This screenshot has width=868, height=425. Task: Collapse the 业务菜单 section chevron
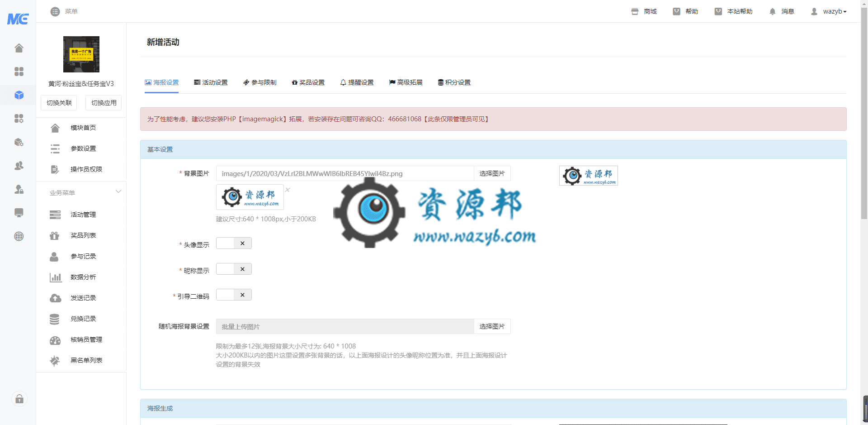coord(118,191)
